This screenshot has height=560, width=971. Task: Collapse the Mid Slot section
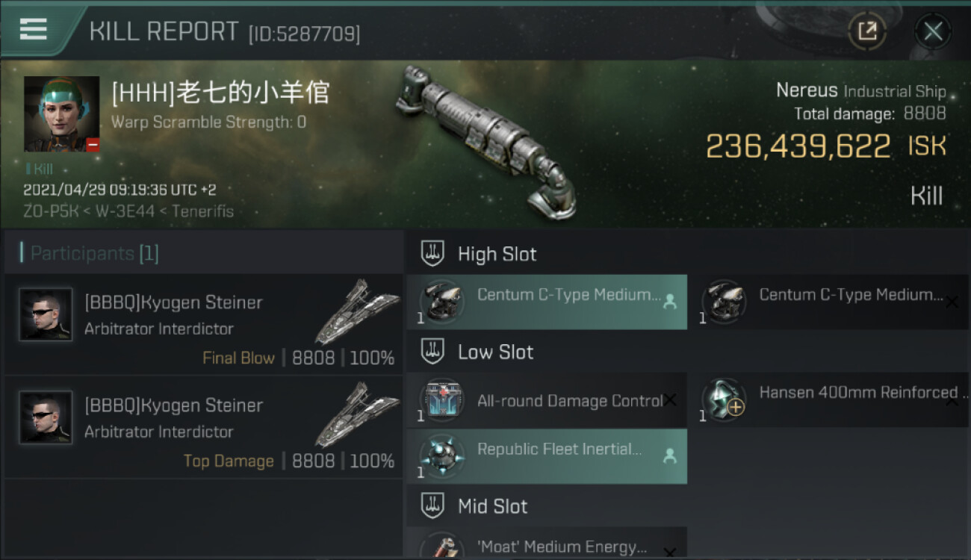[x=432, y=506]
